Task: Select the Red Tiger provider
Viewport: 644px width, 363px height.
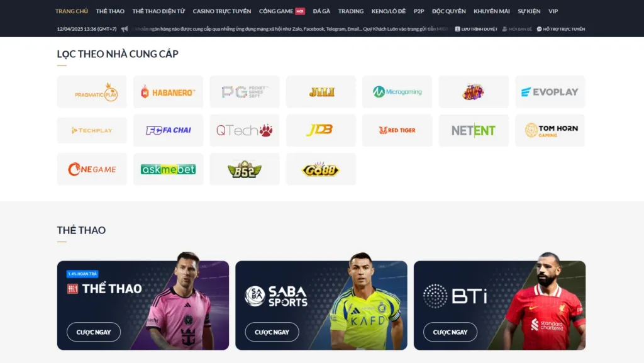Action: pos(397,130)
